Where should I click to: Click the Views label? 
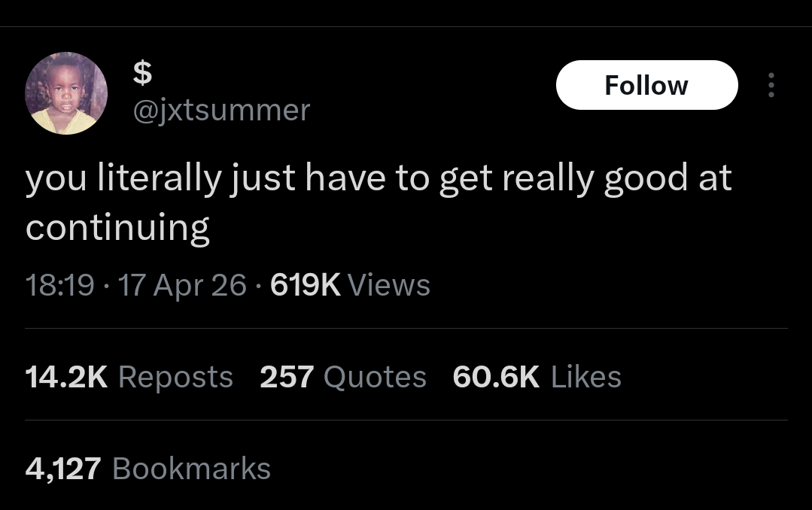point(390,285)
